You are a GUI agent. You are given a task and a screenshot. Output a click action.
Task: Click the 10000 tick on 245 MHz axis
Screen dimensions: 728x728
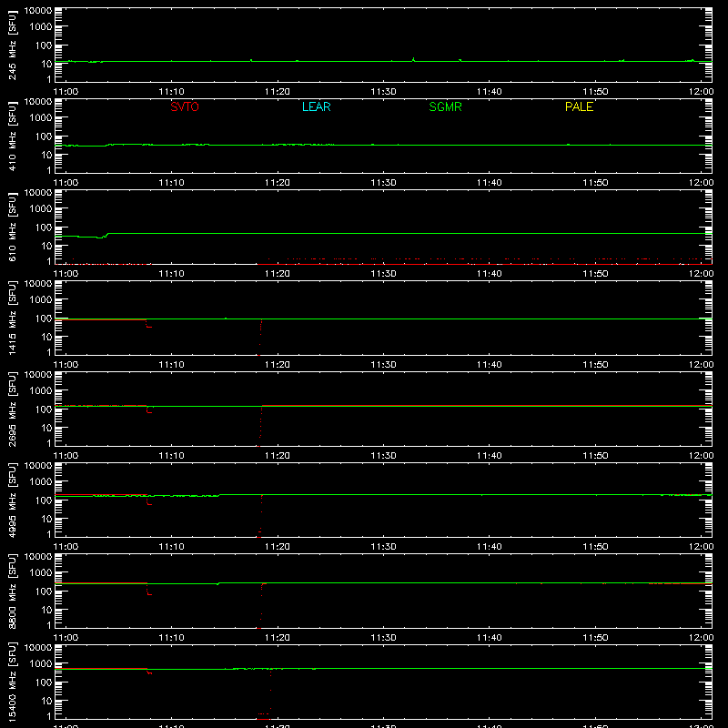click(38, 11)
